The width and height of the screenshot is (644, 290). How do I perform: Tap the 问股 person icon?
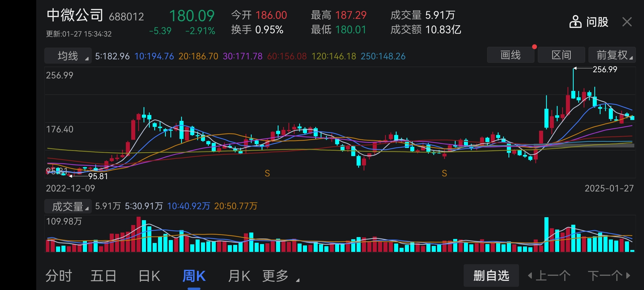[x=575, y=22]
